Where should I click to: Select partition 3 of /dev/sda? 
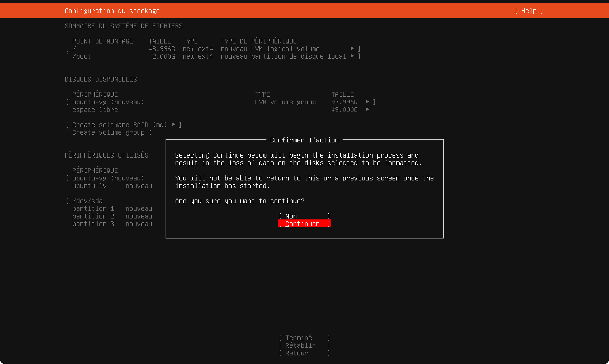click(93, 224)
